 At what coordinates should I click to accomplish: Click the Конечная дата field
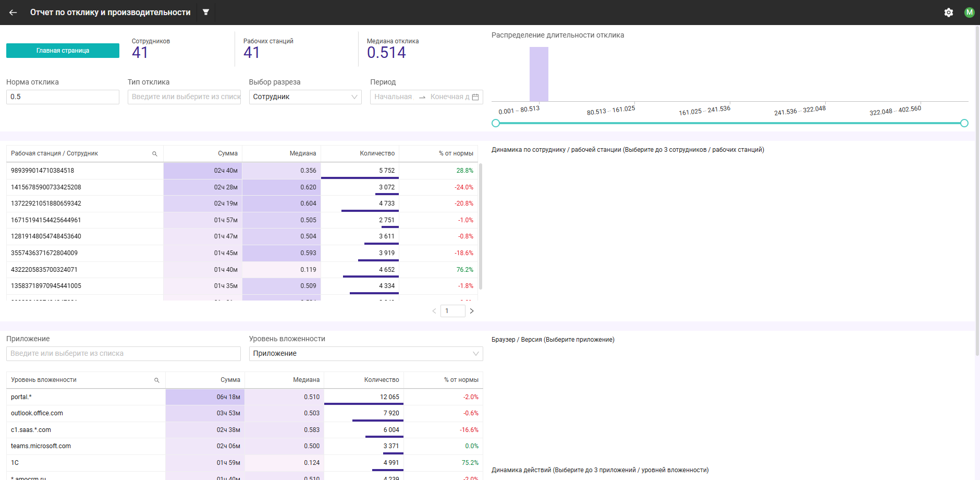(x=449, y=97)
